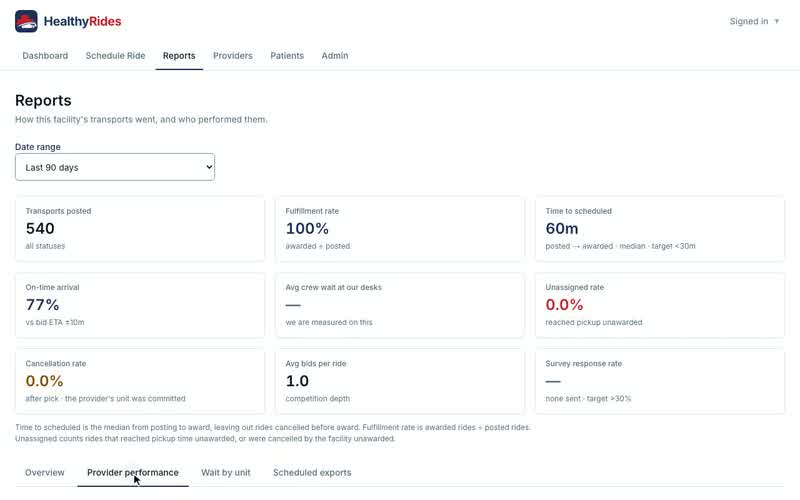Open the Admin nav tab

click(335, 56)
